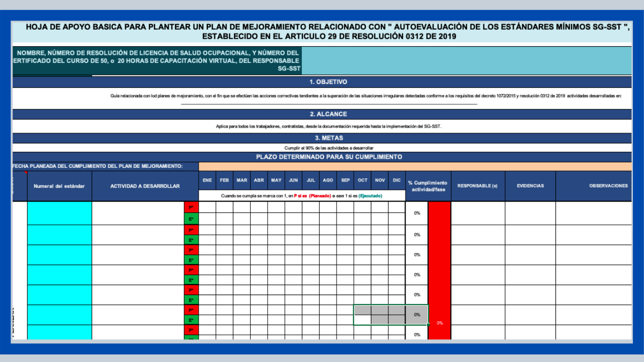
Task: Select the first cyan standard number cell
Action: tap(59, 213)
